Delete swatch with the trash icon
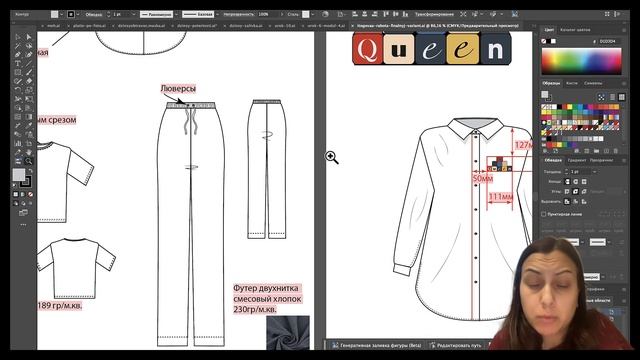 pos(616,151)
